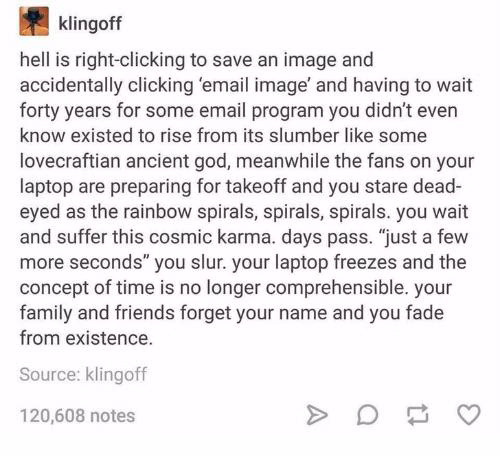Reblog this post using the arrows icon
Image resolution: width=500 pixels, height=456 pixels.
pyautogui.click(x=418, y=415)
